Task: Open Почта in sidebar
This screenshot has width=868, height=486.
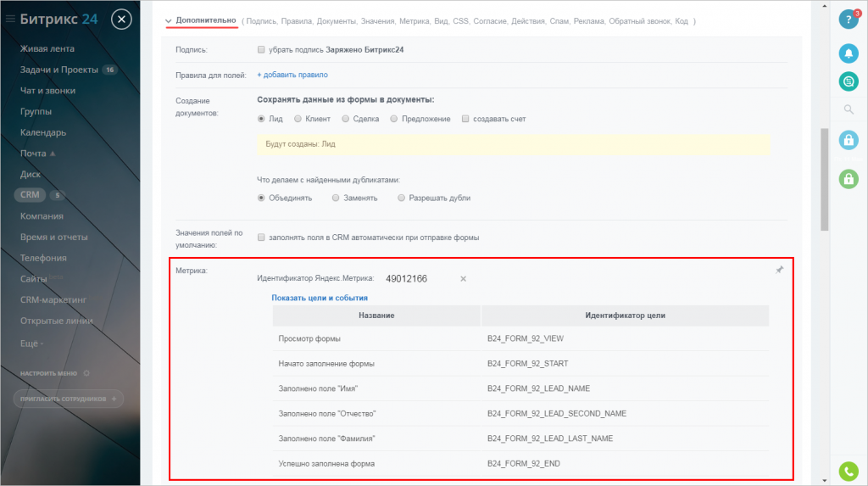Action: [x=33, y=154]
